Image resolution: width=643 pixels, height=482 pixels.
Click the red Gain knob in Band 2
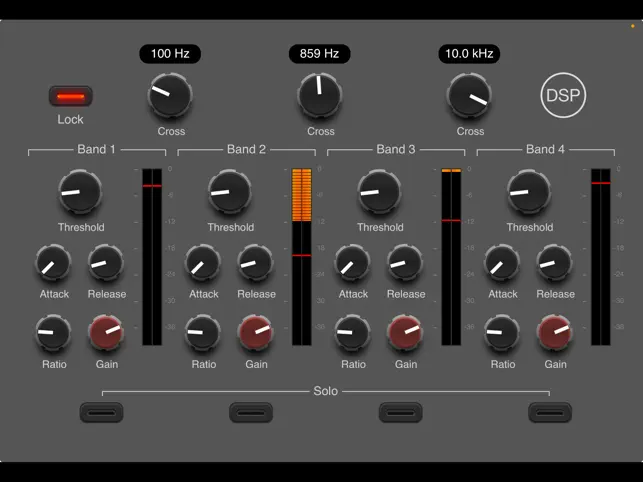(256, 333)
